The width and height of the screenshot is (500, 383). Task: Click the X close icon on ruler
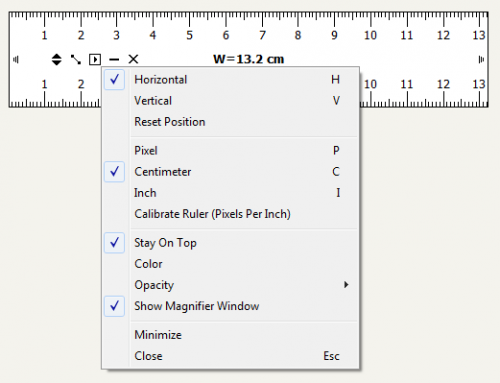[x=133, y=59]
